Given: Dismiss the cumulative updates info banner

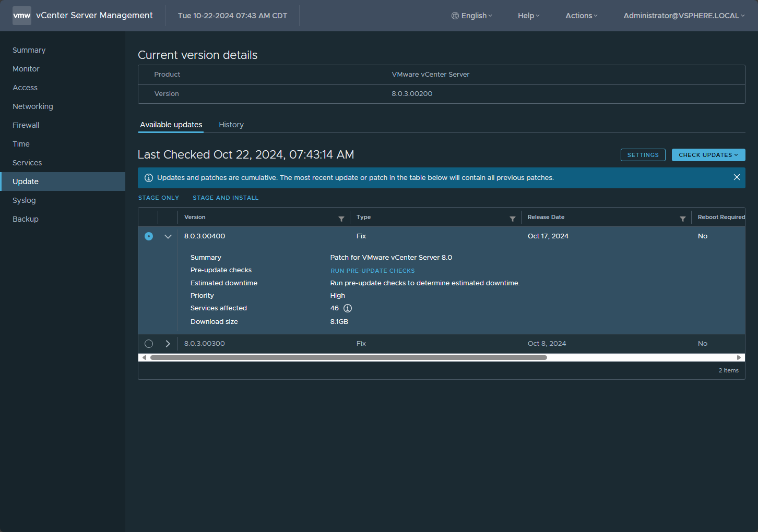Looking at the screenshot, I should 737,177.
